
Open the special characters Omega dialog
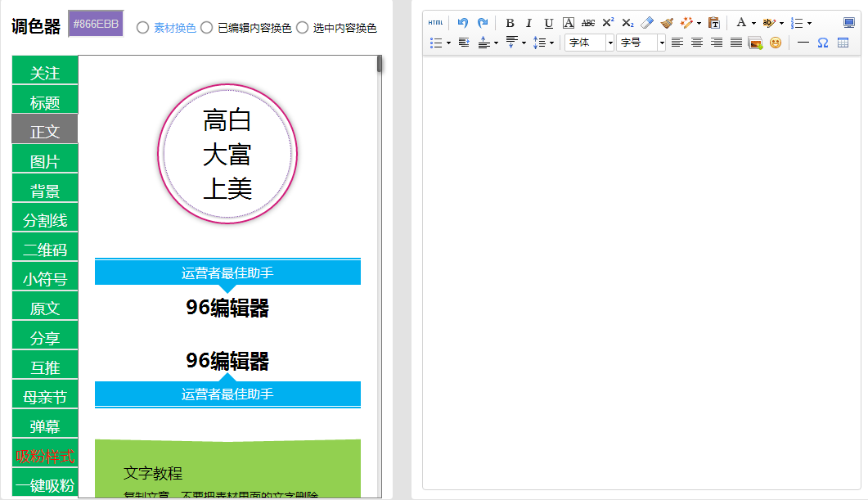[823, 43]
